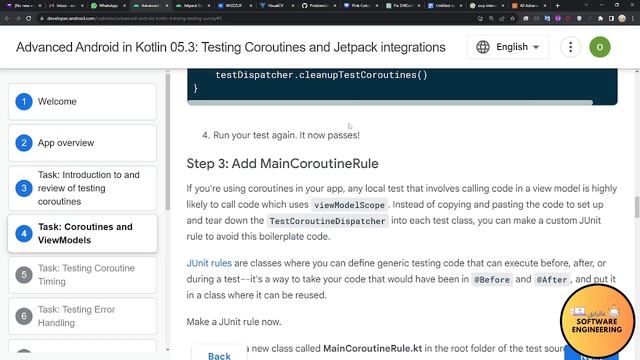Open Introduction to and review of testing coroutines
640x360 pixels.
click(x=82, y=188)
